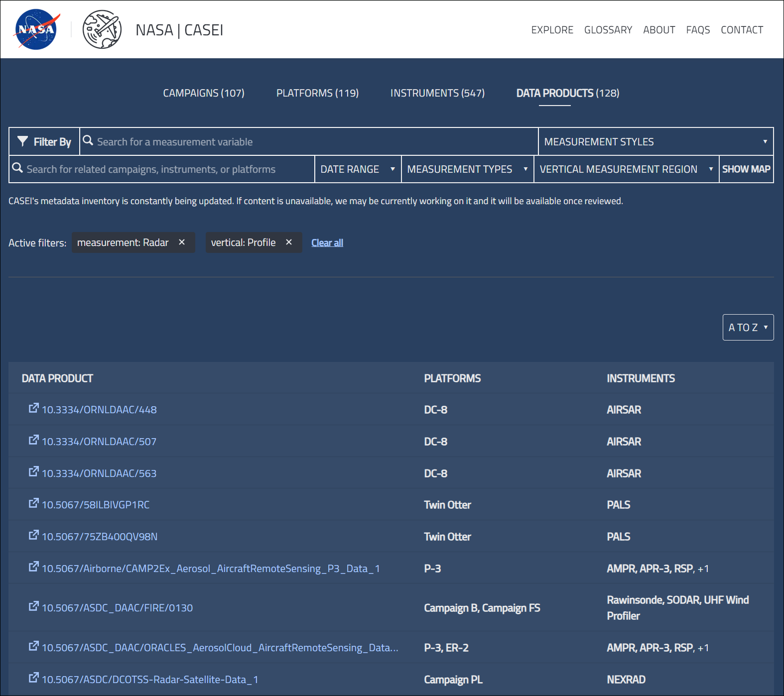Click the Show Map button
The height and width of the screenshot is (696, 784).
coord(746,169)
